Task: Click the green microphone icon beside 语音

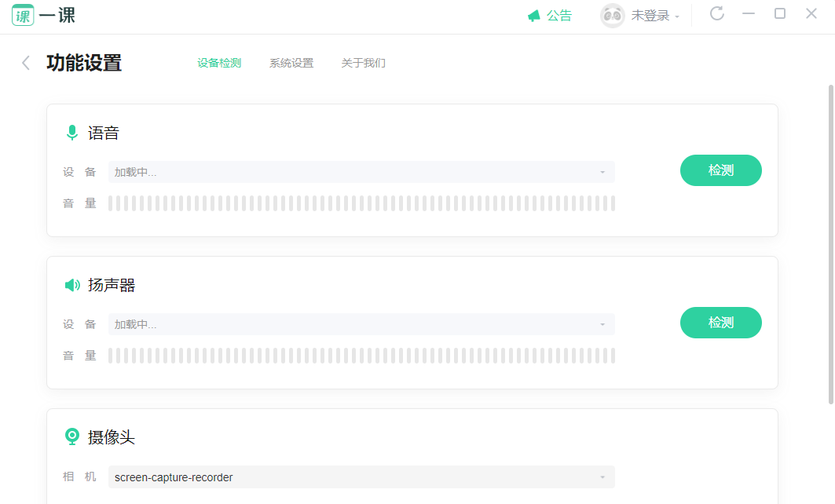Action: tap(72, 133)
